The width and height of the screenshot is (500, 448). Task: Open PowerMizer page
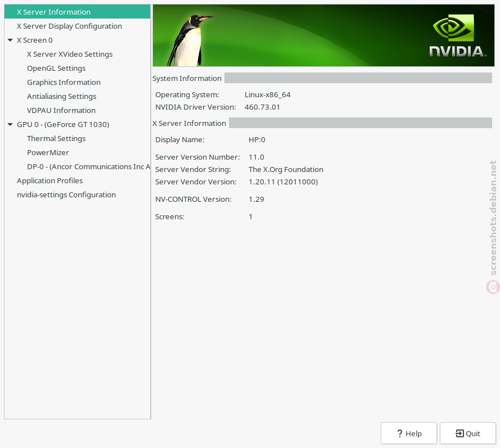click(48, 152)
